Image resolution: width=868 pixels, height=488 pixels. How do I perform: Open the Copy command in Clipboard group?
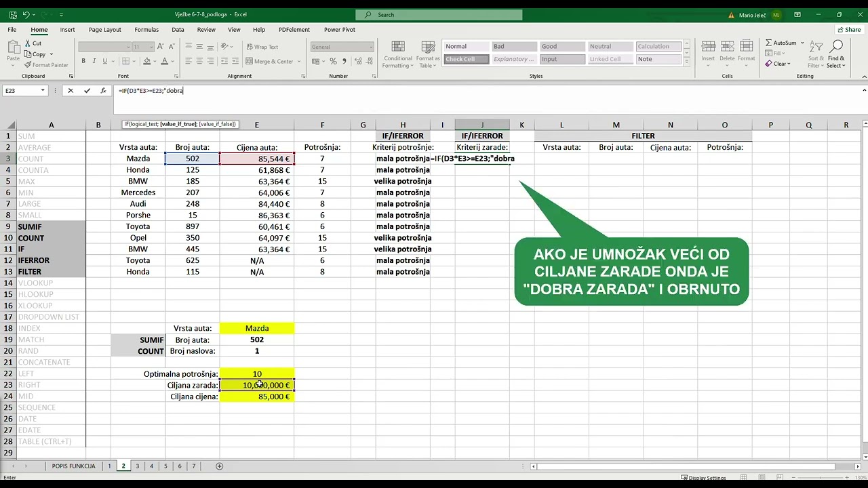click(35, 54)
